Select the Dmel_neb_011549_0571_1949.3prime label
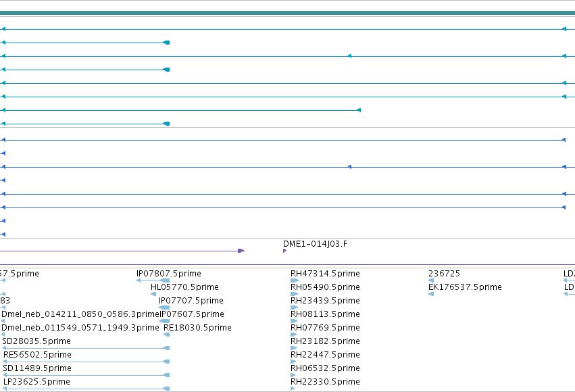 tap(80, 328)
